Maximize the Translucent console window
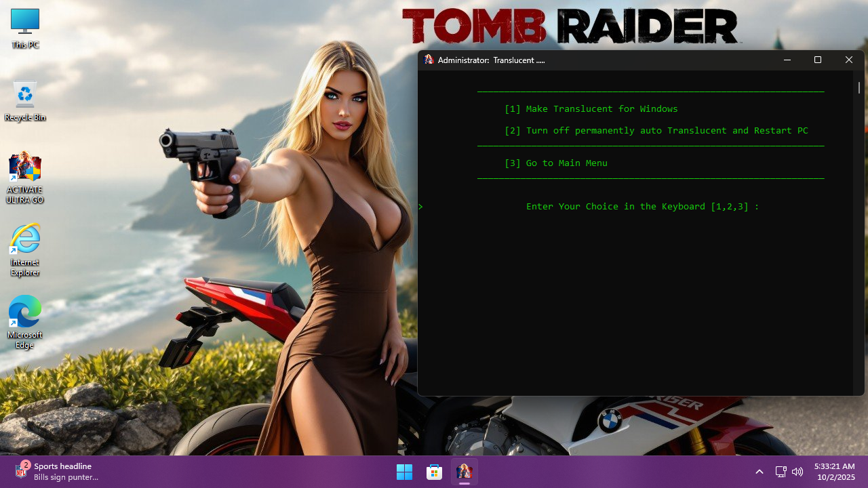This screenshot has width=868, height=488. (x=818, y=60)
